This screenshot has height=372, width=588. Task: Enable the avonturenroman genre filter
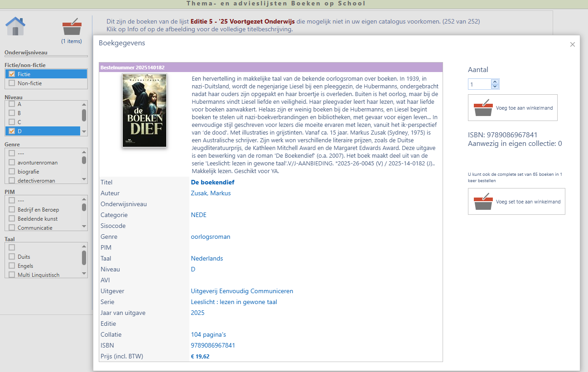(12, 162)
